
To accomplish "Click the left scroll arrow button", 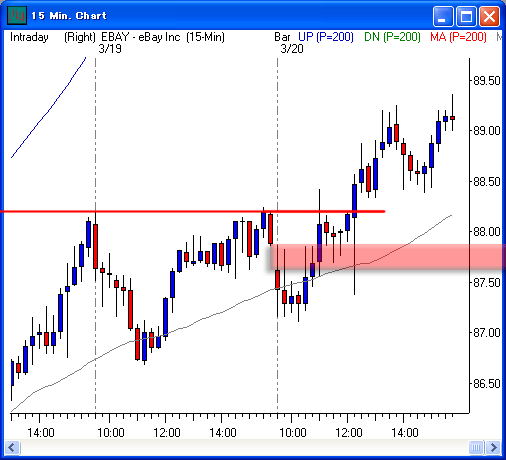I will click(x=12, y=447).
